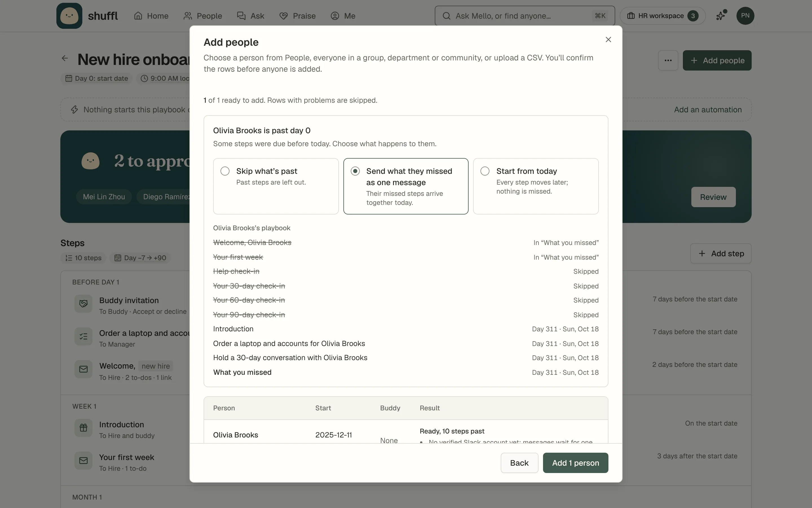Click the back arrow beside the playbook title
Screen dimensions: 812x508
[x=65, y=58]
